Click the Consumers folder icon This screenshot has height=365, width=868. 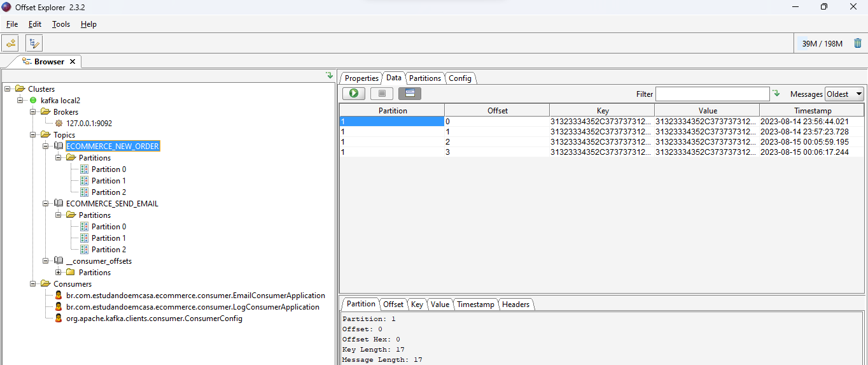click(x=45, y=284)
